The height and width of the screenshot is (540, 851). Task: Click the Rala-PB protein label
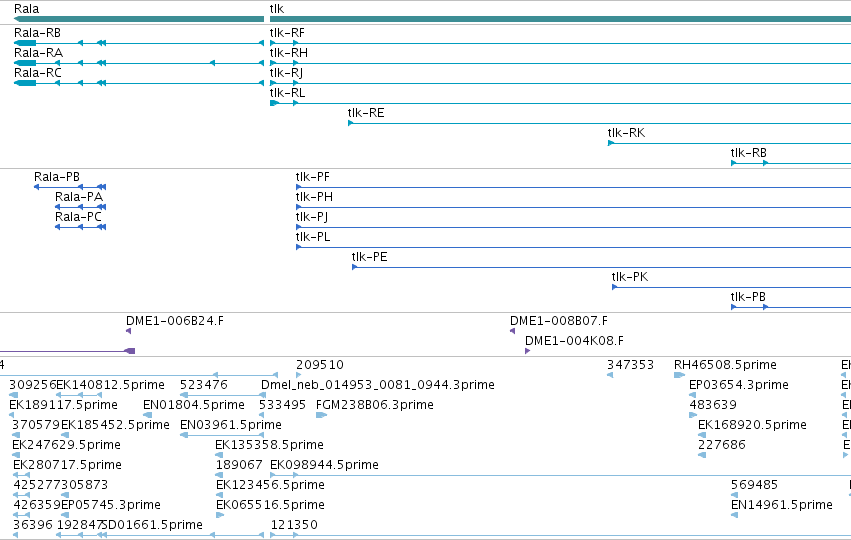click(57, 177)
